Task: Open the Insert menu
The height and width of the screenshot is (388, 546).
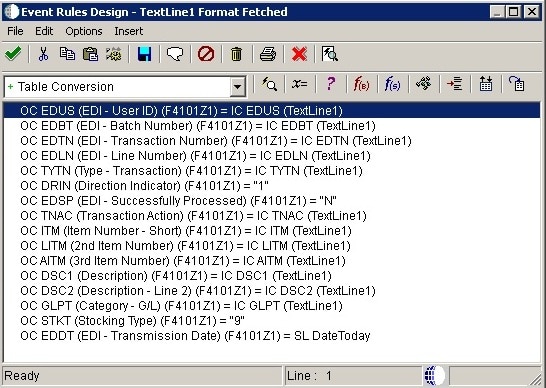Action: [x=128, y=31]
